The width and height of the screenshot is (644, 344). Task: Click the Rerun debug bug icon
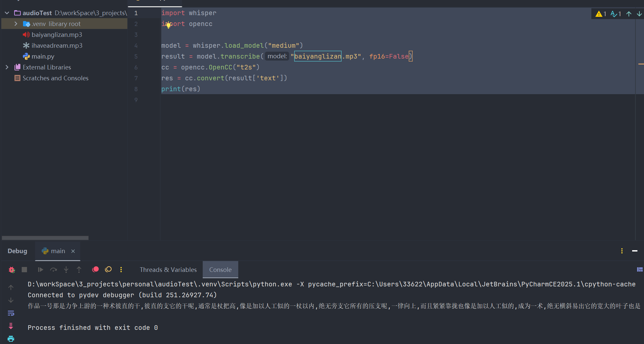click(x=12, y=270)
